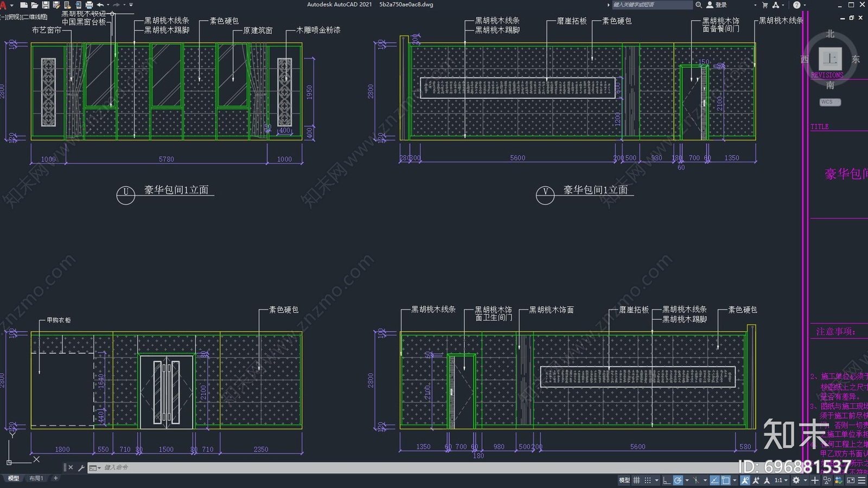Screen dimensions: 868x488
Task: Click the hardware acceleration status icon
Action: point(839,480)
